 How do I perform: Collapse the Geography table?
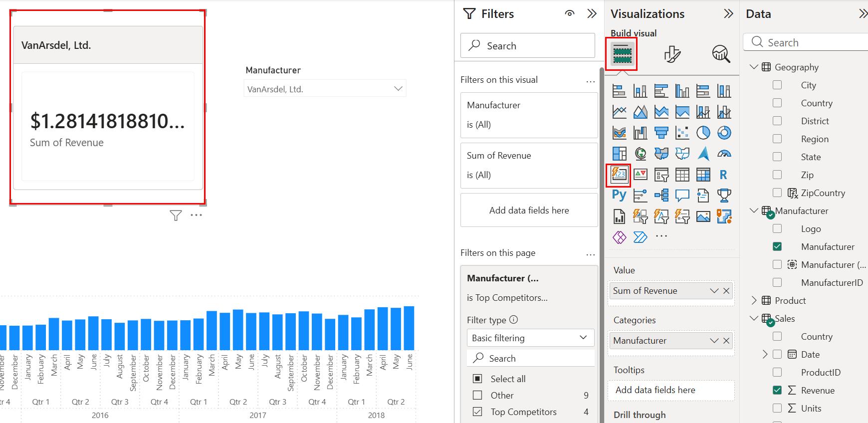(x=754, y=67)
